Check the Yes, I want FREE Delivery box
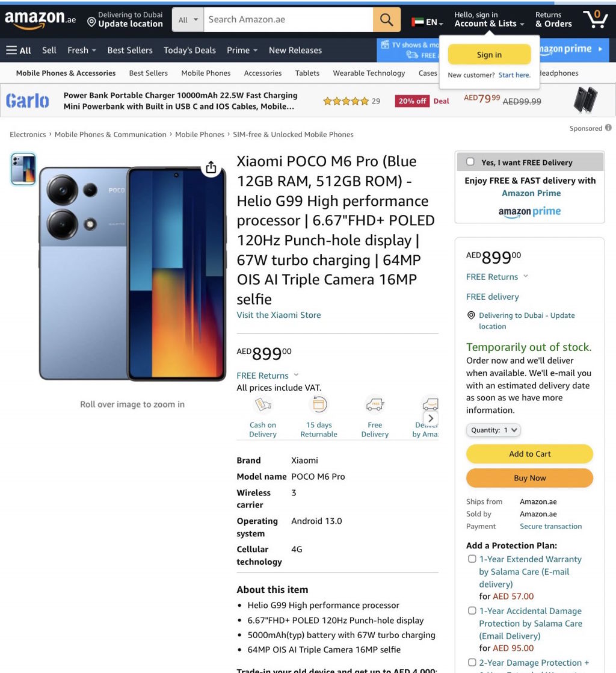 (x=470, y=162)
